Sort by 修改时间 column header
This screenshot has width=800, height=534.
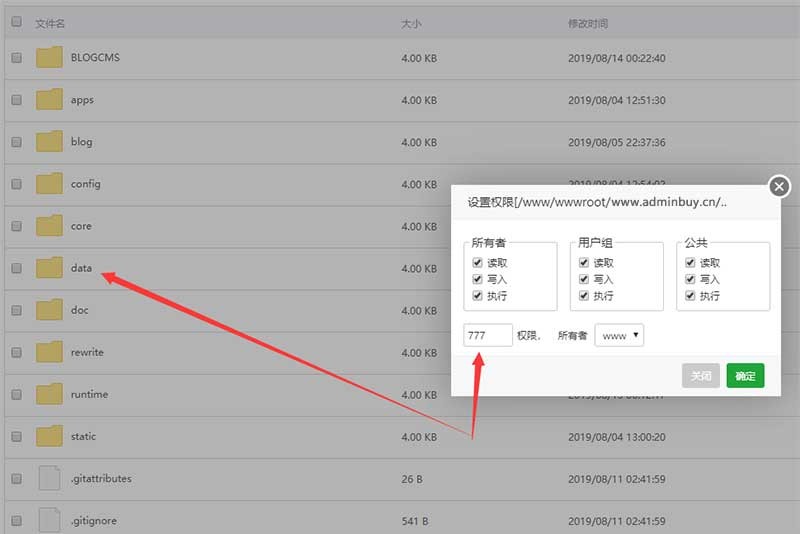[588, 23]
